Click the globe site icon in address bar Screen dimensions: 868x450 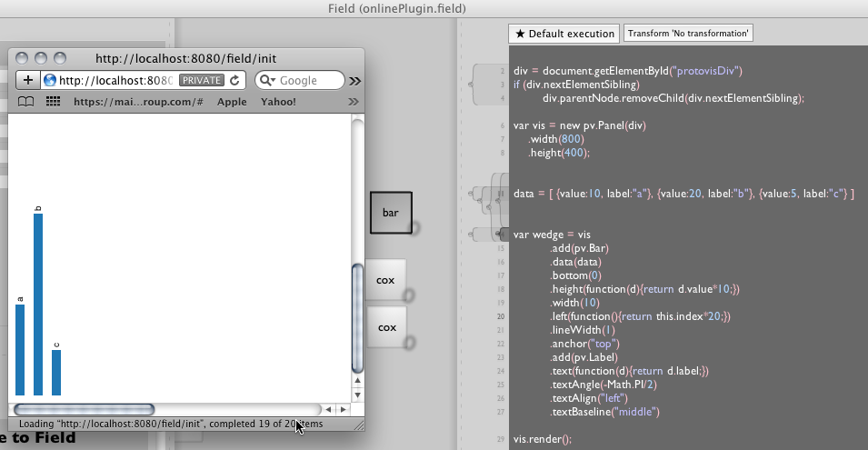click(50, 80)
